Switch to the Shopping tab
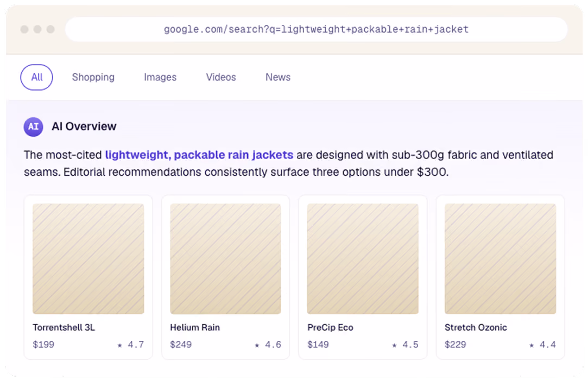588x381 pixels. tap(93, 77)
